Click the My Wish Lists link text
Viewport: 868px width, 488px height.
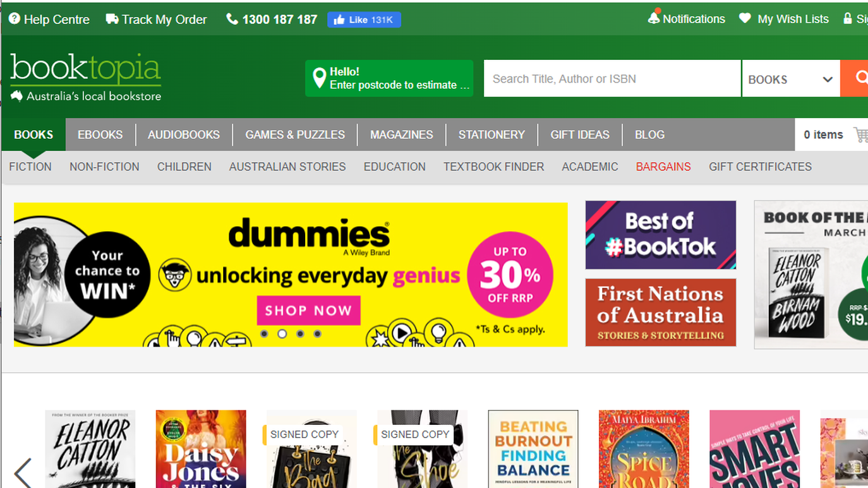coord(793,19)
